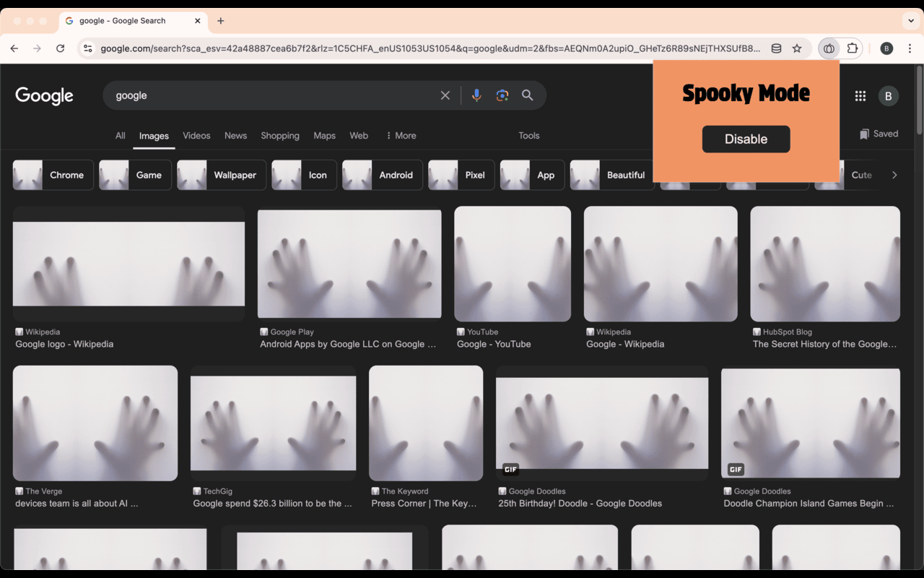The width and height of the screenshot is (924, 578).
Task: Select the Cute filter chip
Action: (846, 175)
